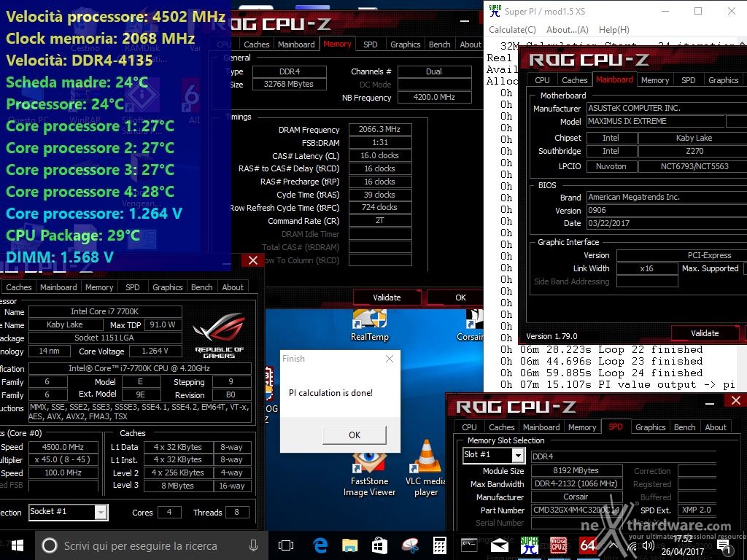The image size is (747, 560).
Task: Open the Action Center notifications icon
Action: [x=725, y=547]
